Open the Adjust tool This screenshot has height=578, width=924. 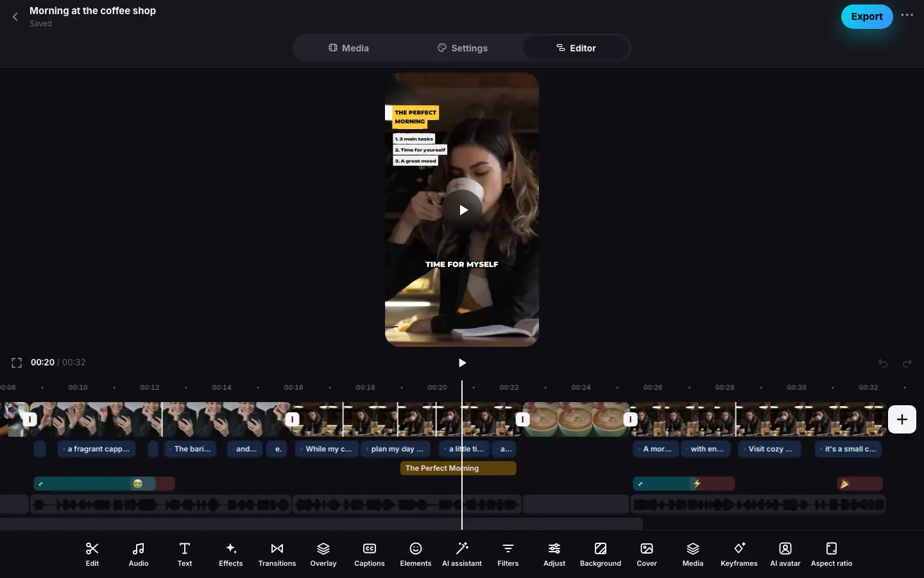(554, 554)
